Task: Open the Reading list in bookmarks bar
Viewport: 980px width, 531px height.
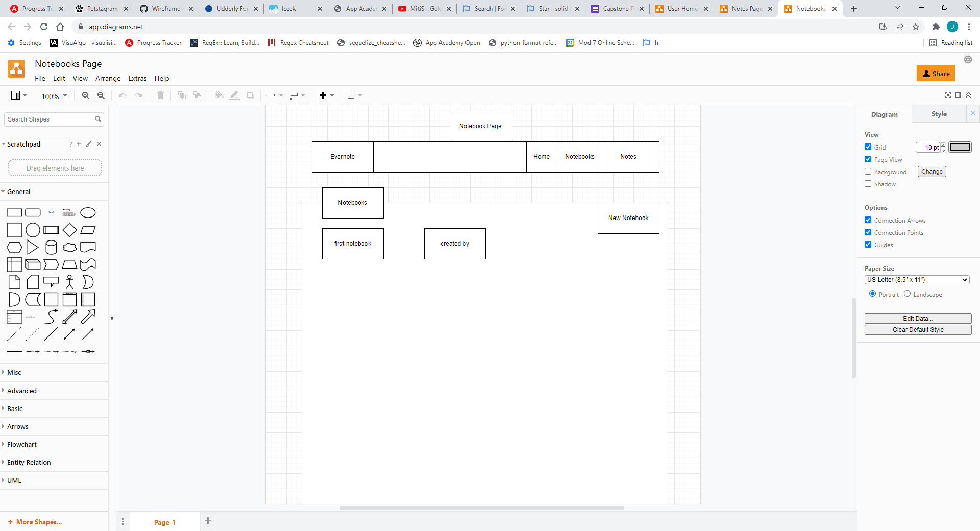Action: (951, 43)
